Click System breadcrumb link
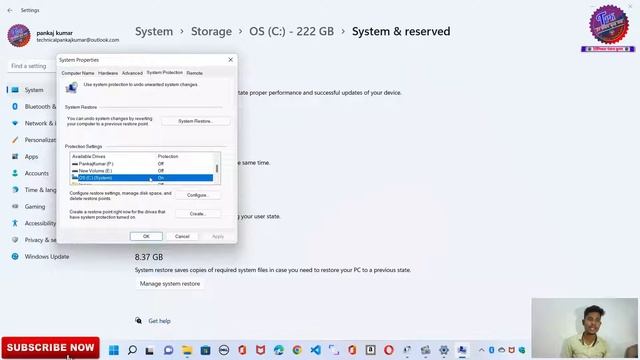The height and width of the screenshot is (360, 640). pyautogui.click(x=154, y=31)
